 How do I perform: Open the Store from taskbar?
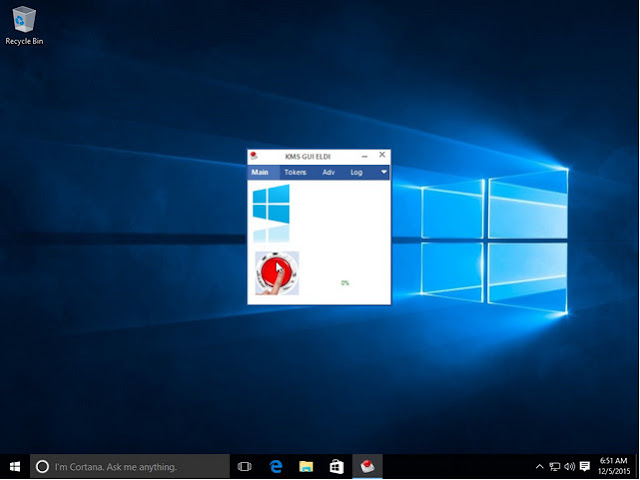pyautogui.click(x=337, y=467)
